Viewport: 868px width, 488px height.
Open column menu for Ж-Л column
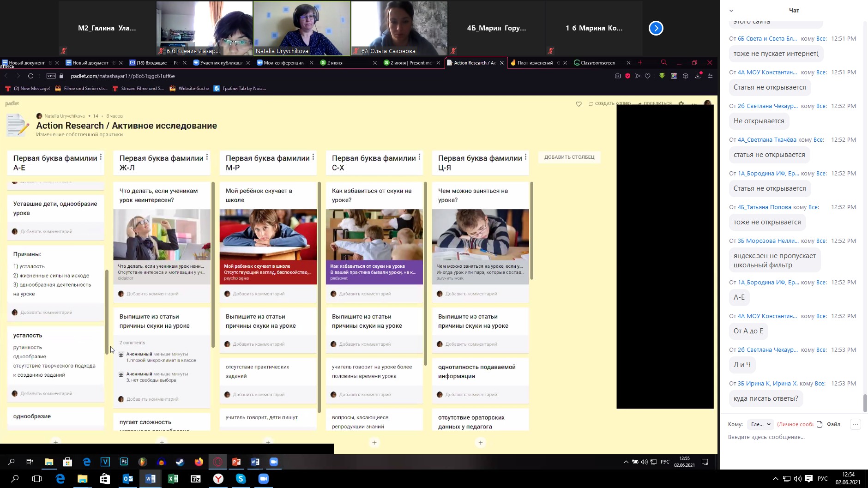coord(207,157)
